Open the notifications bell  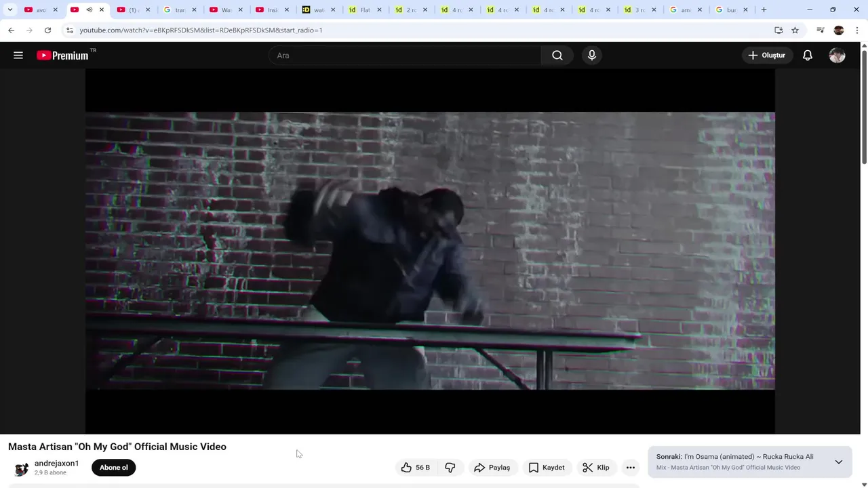pos(808,56)
